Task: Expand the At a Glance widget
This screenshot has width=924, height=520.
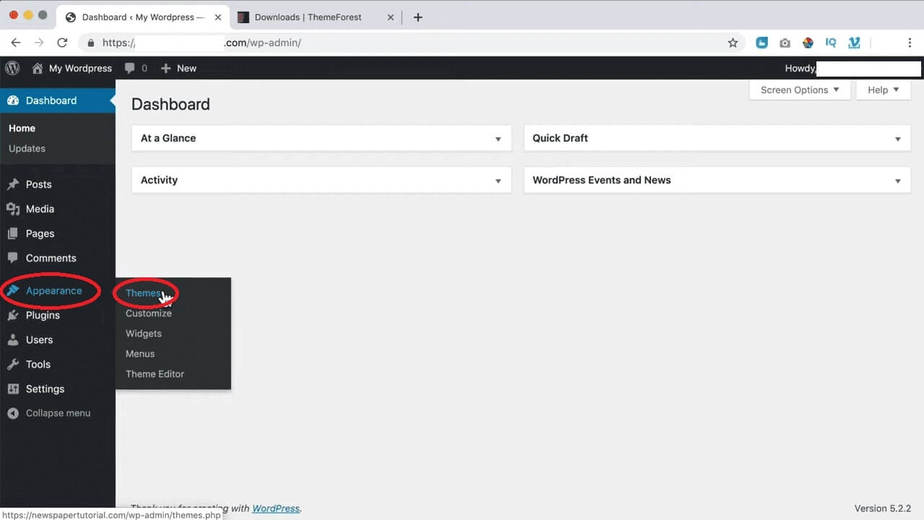Action: point(498,139)
